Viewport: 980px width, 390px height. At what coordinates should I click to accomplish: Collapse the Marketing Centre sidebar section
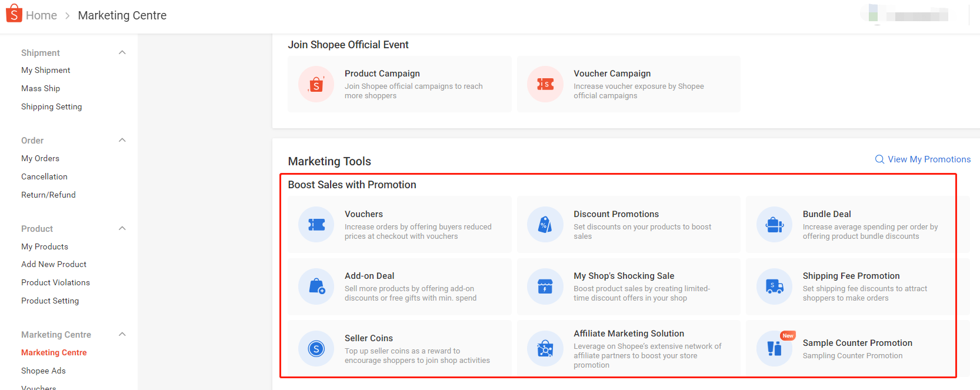pyautogui.click(x=122, y=334)
